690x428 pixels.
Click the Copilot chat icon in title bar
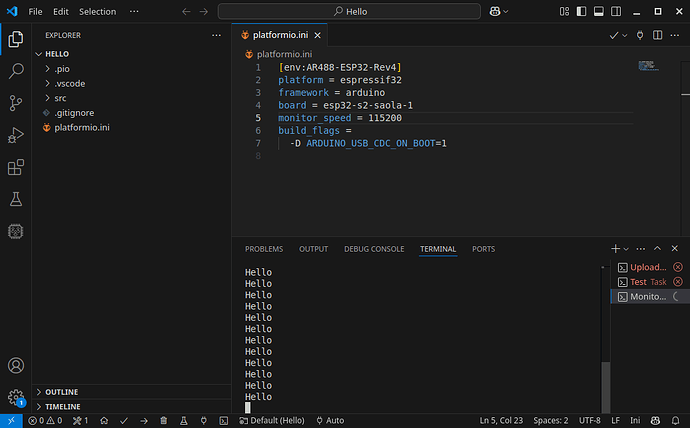(x=495, y=11)
